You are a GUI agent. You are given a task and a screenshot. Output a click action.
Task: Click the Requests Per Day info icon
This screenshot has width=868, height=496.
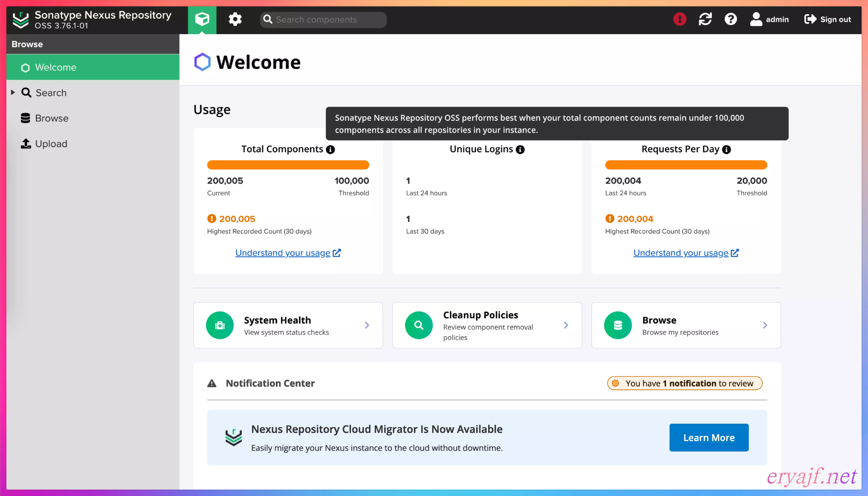[726, 150]
